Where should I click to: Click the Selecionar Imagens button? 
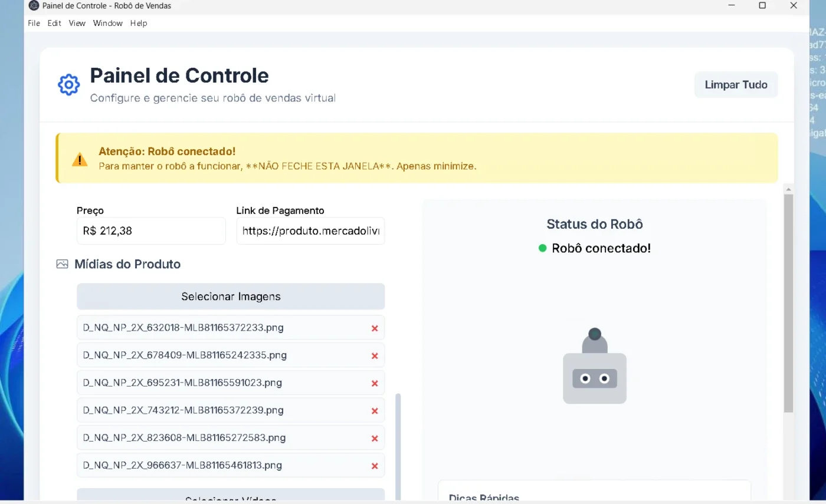pos(231,297)
